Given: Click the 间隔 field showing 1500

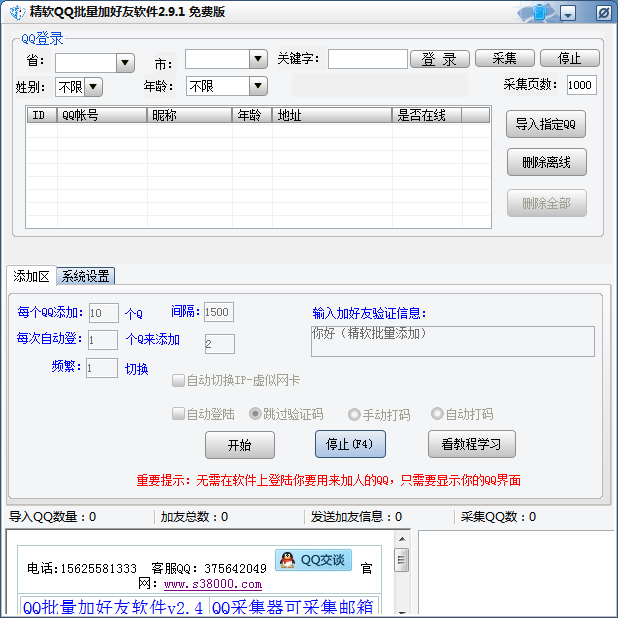Looking at the screenshot, I should click(x=219, y=312).
